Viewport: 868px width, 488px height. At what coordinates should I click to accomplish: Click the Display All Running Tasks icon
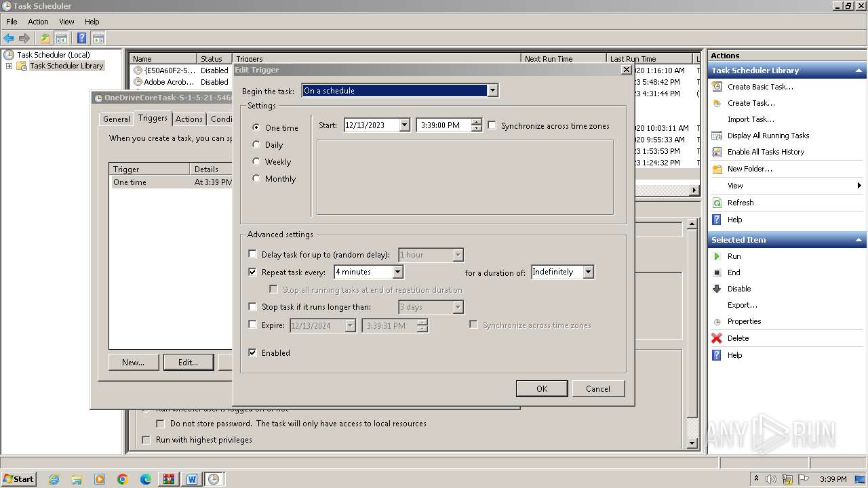pyautogui.click(x=717, y=136)
